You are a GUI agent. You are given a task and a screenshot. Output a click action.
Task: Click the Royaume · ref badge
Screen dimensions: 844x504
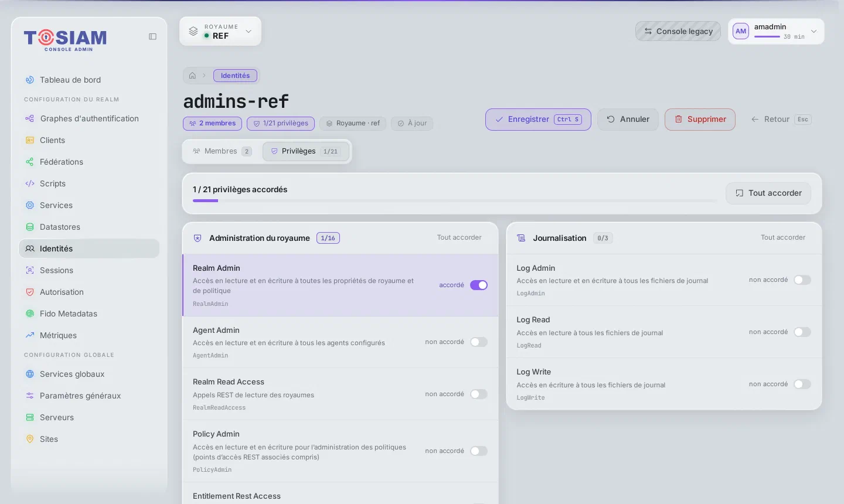[353, 124]
